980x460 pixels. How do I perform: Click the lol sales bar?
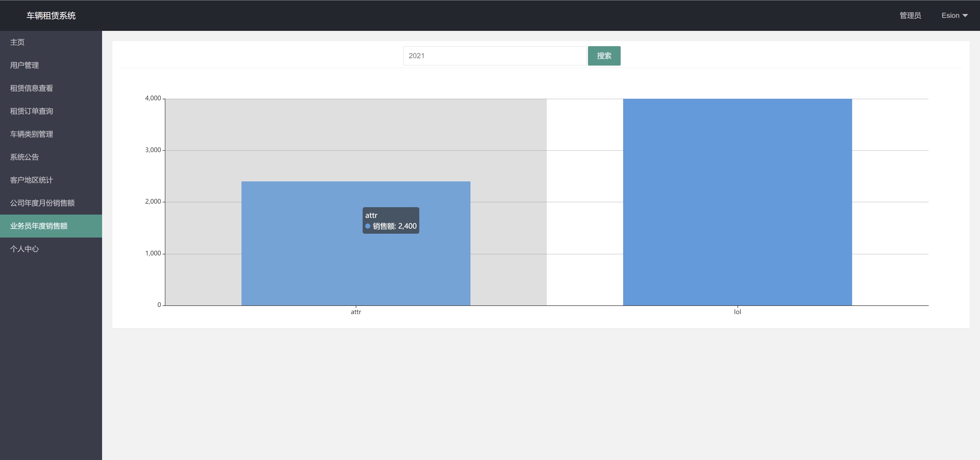click(x=737, y=202)
